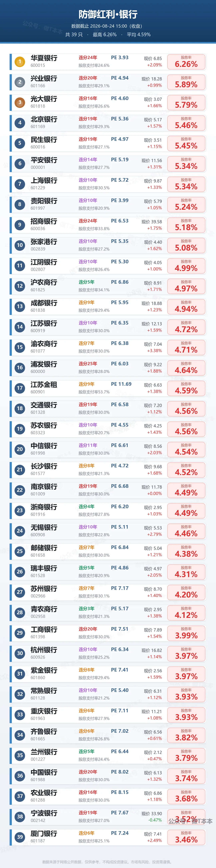Open 华夏银行 dividend yield 6.26% box
Screen dimensions: 216x868
pos(186,62)
